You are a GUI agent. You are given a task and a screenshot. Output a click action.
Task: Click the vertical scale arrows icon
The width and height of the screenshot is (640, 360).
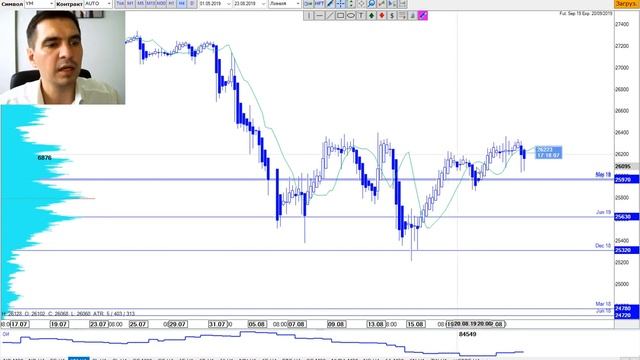tap(351, 4)
